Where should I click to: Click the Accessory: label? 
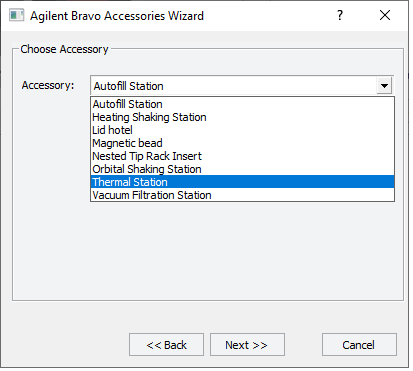(x=48, y=85)
